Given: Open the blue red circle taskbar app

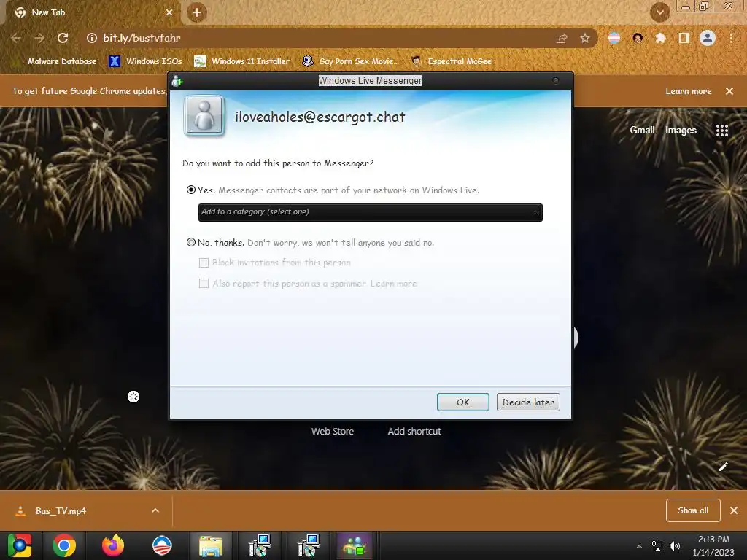Looking at the screenshot, I should (161, 545).
